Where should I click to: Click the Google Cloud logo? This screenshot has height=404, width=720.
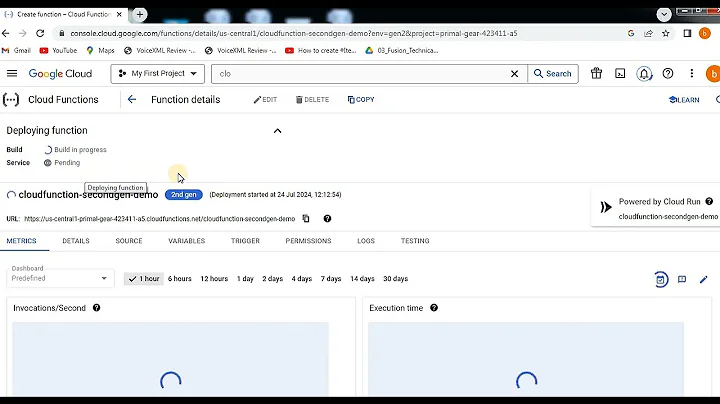(60, 74)
